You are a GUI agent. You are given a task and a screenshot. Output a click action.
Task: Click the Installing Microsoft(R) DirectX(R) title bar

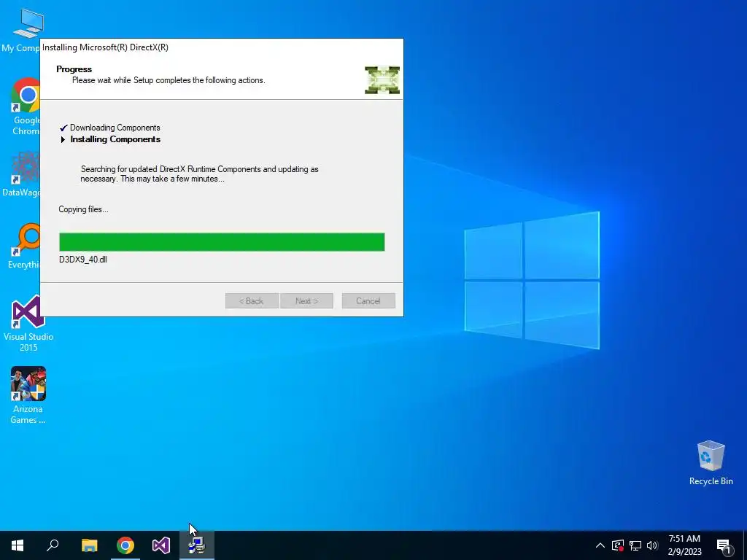pos(222,47)
